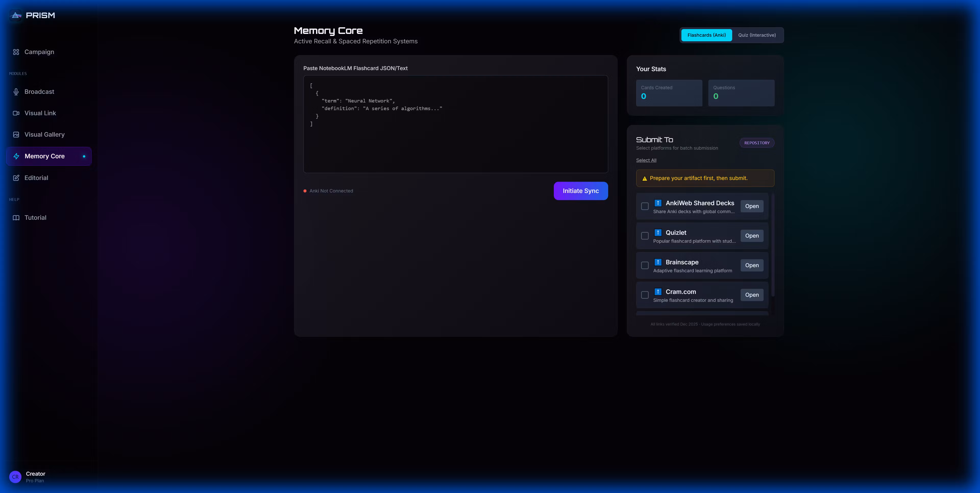Tick the Quizlet platform checkbox
Screen dimensions: 980x493
(x=645, y=236)
